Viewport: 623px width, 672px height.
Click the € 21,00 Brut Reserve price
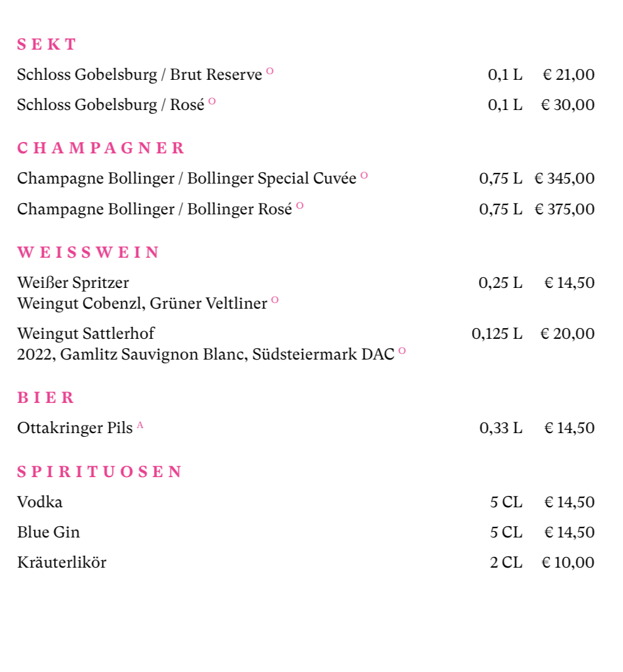click(x=568, y=75)
